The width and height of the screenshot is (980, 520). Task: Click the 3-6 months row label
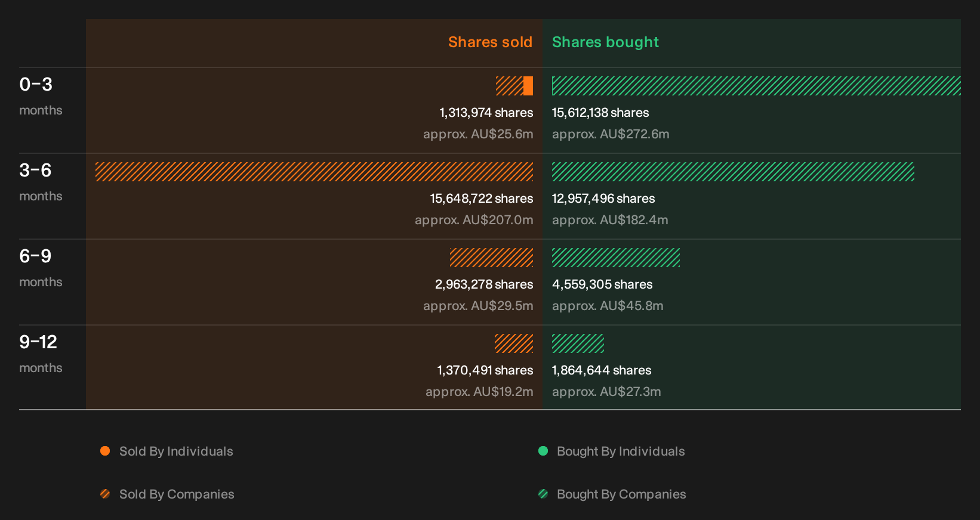tap(41, 182)
